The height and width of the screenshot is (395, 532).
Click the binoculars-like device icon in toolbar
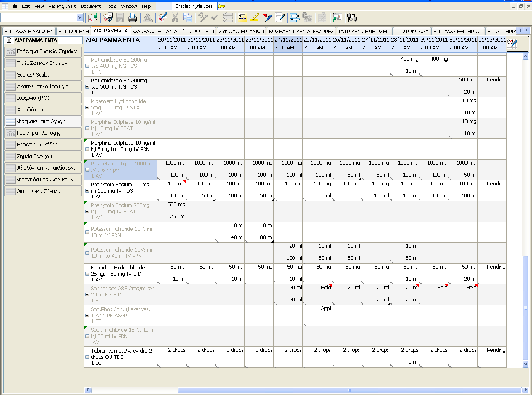[352, 17]
